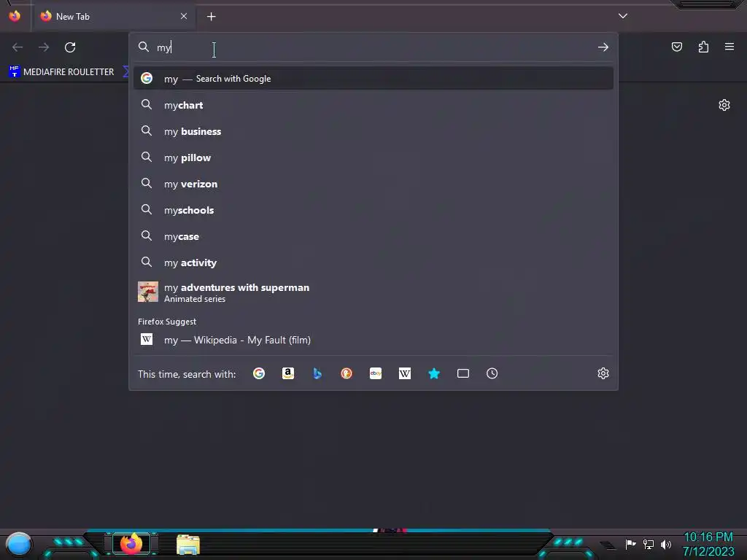Search in Bookmarks star icon

tap(433, 373)
